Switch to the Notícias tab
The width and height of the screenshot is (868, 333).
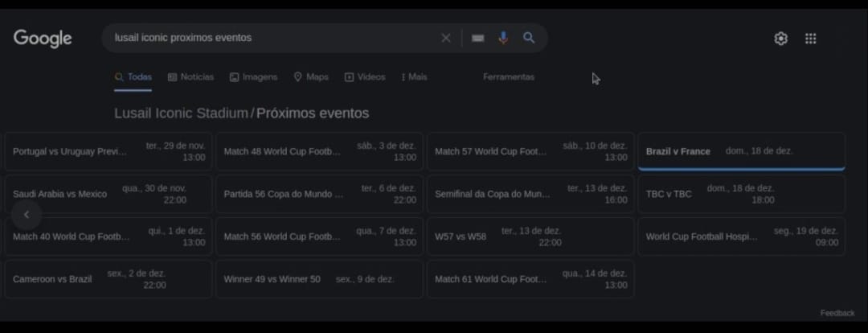pos(190,77)
